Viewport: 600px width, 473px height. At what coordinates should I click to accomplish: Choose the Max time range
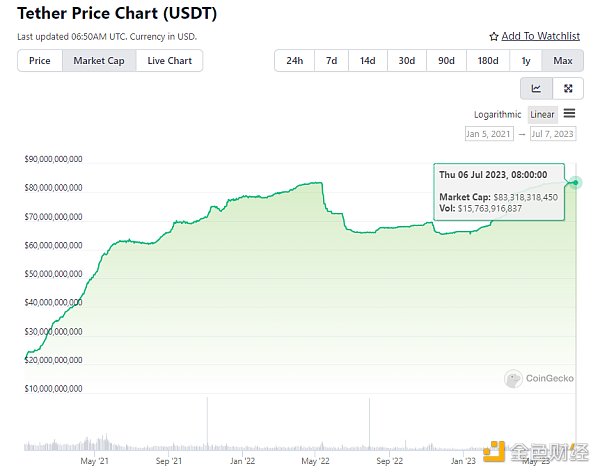pos(563,60)
